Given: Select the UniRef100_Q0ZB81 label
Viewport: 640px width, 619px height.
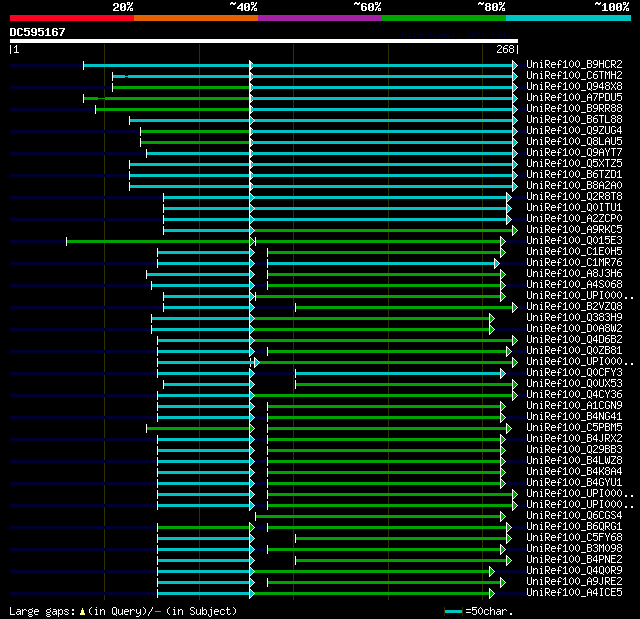Looking at the screenshot, I should (574, 351).
